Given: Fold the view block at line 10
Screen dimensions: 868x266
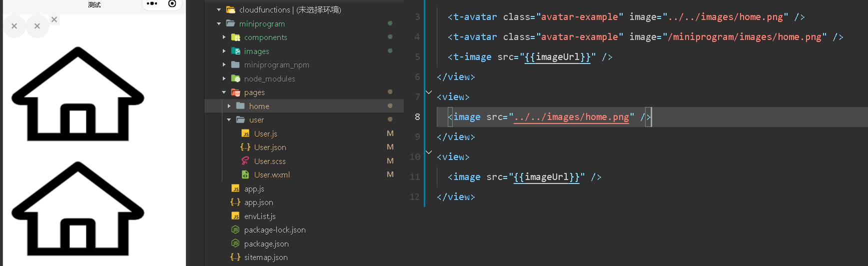Looking at the screenshot, I should (429, 152).
